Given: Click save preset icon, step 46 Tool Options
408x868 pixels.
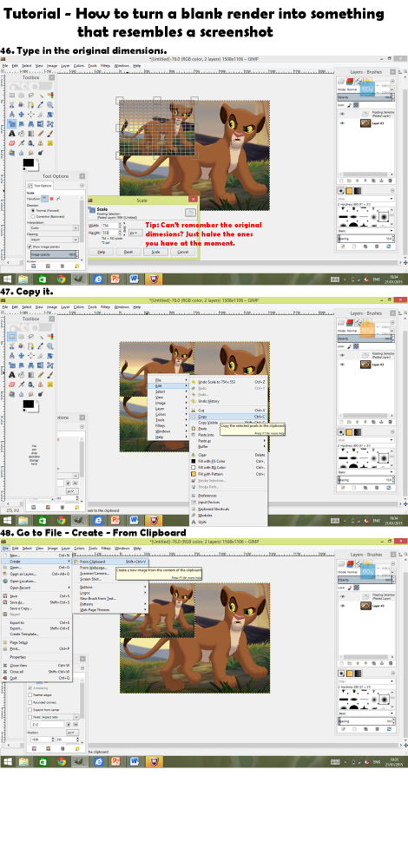Looking at the screenshot, I should (x=33, y=266).
